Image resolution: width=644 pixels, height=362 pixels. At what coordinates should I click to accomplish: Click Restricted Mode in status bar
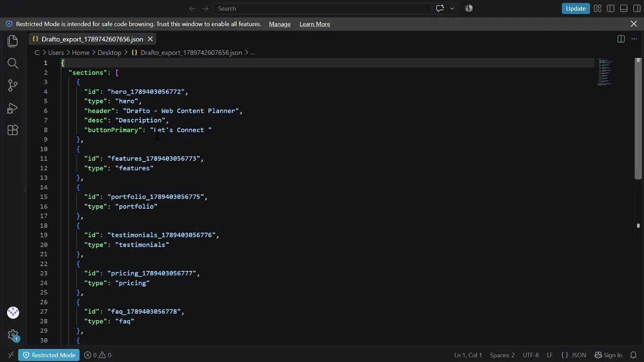click(x=49, y=355)
